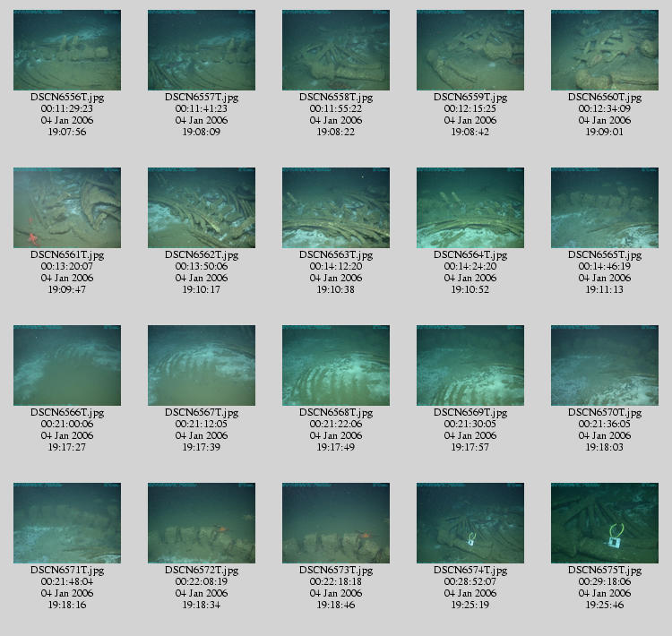Open thumbnail DSCN6574T.jpg with marker
The width and height of the screenshot is (672, 636).
[470, 523]
